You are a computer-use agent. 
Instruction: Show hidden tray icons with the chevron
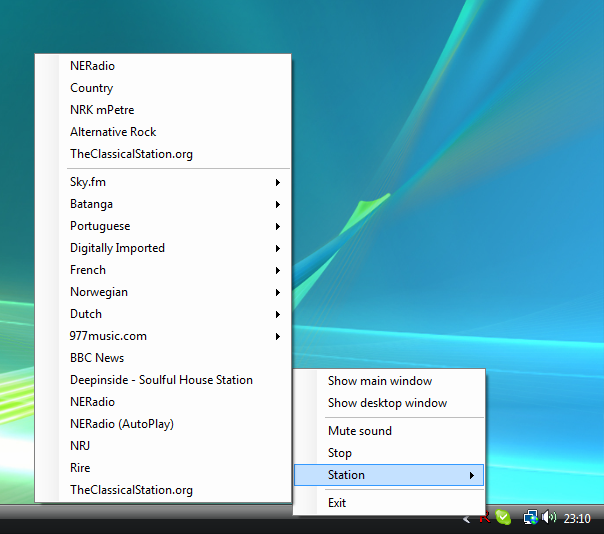pos(466,519)
